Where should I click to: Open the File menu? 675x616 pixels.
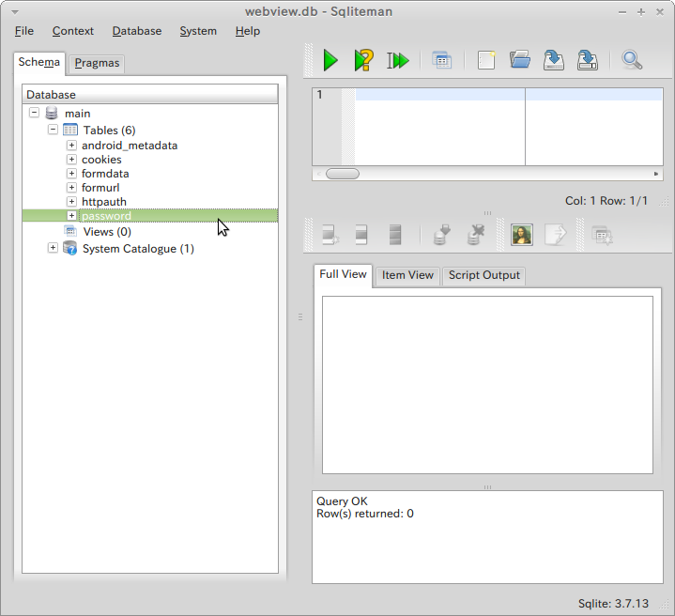coord(24,31)
